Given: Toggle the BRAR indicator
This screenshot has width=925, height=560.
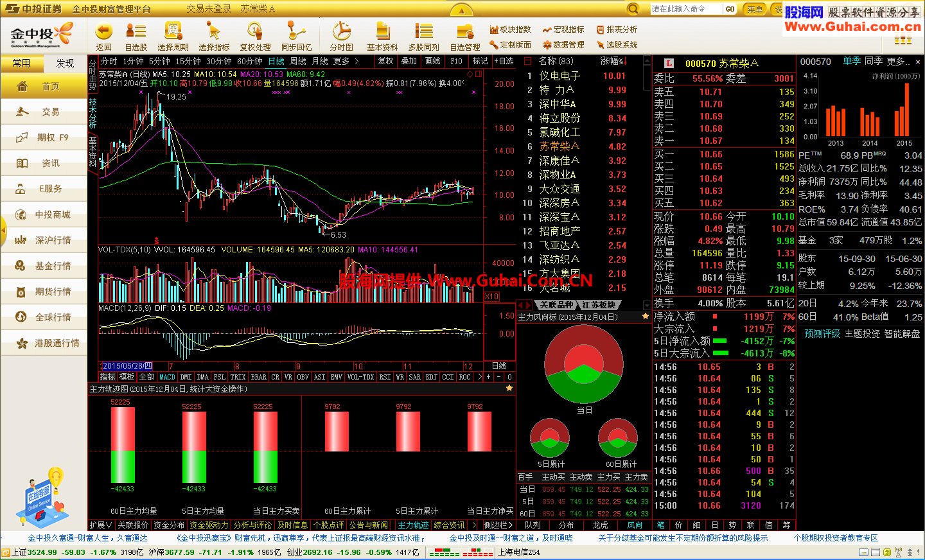Looking at the screenshot, I should pos(259,377).
